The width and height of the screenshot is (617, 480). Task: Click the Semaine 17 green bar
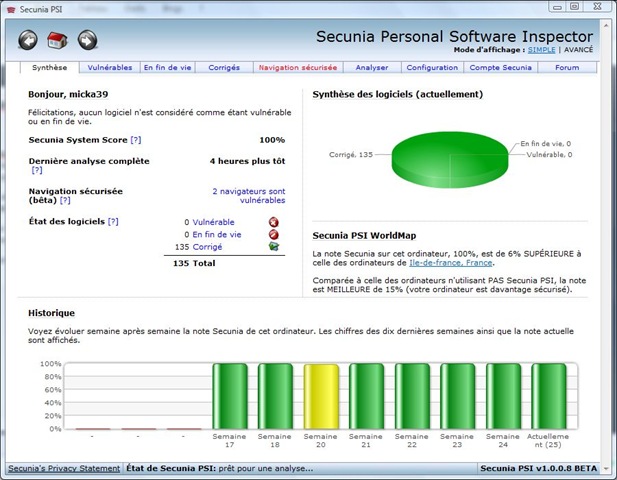[230, 396]
